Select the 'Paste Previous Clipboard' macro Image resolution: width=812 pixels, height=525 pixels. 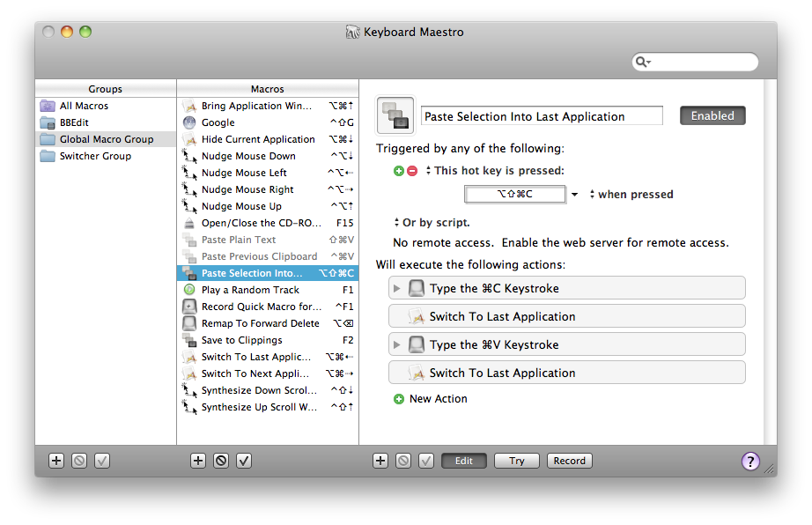click(268, 256)
